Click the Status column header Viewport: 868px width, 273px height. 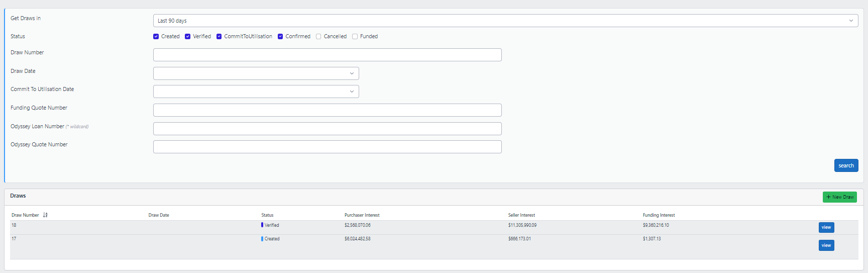[x=267, y=215]
